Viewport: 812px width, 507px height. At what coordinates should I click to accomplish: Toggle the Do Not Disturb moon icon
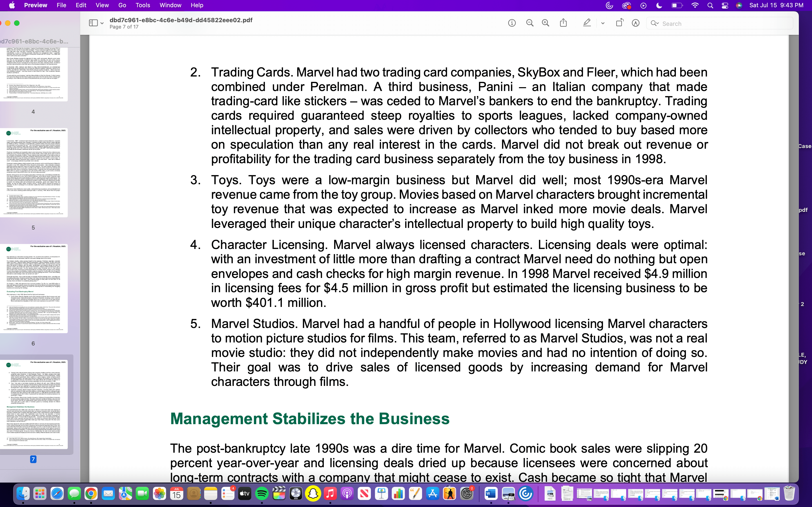pos(659,5)
